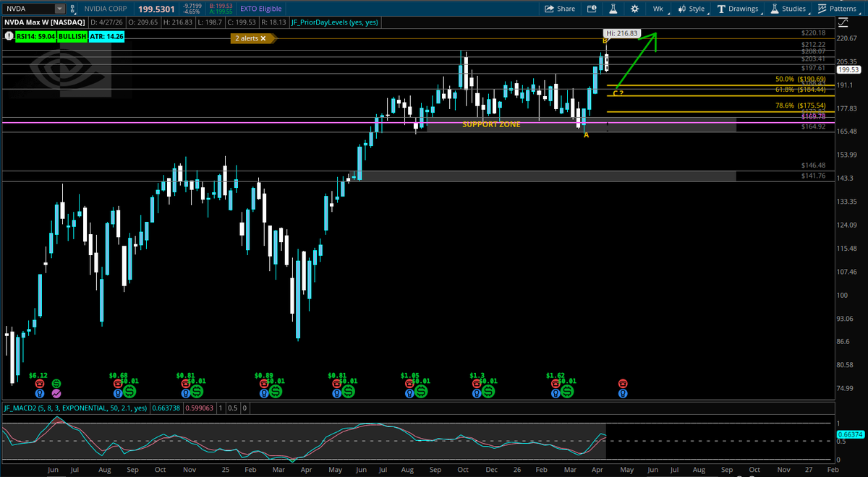Click the JF_MACD2 study title
The height and width of the screenshot is (477, 868).
click(75, 408)
